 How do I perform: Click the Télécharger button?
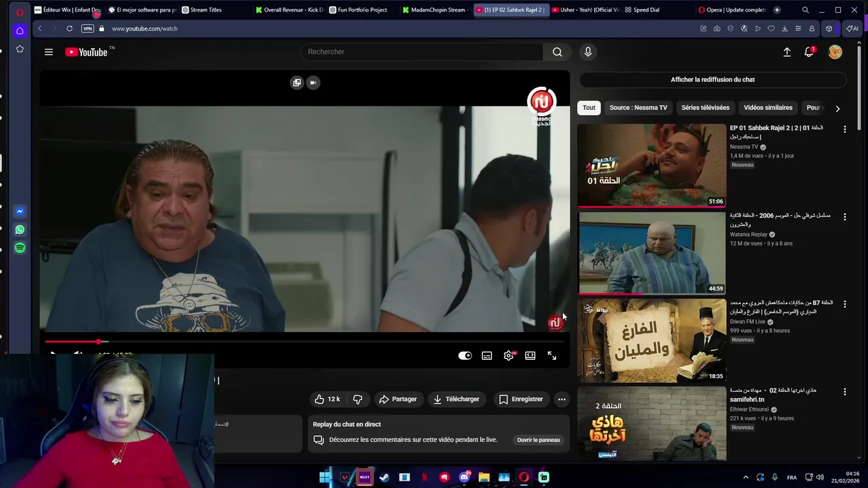pyautogui.click(x=456, y=399)
